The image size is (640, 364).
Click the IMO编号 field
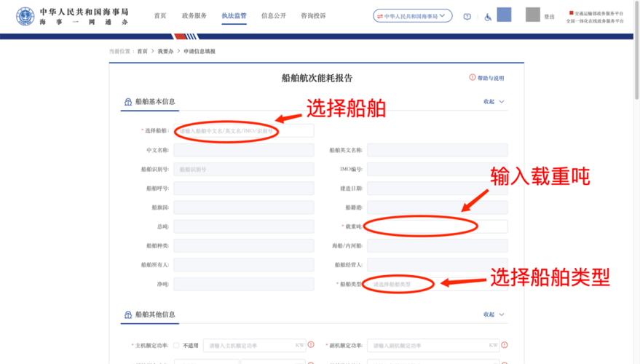click(x=437, y=169)
